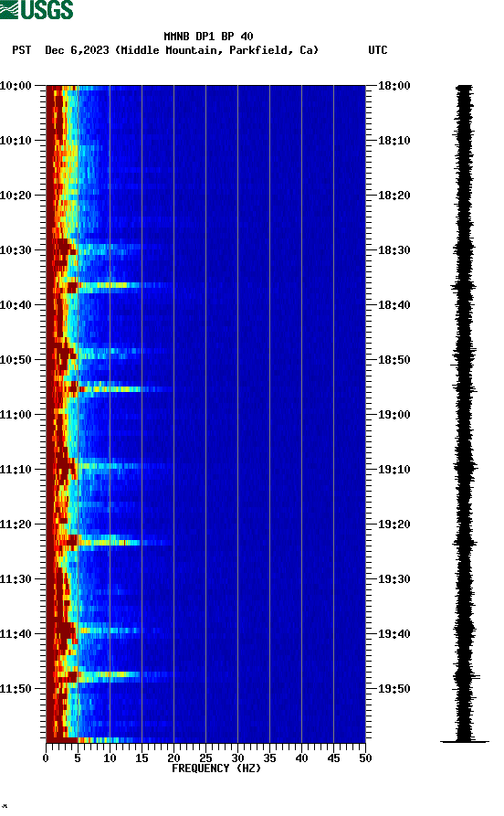Click the "50" frequency axis label

click(x=365, y=758)
